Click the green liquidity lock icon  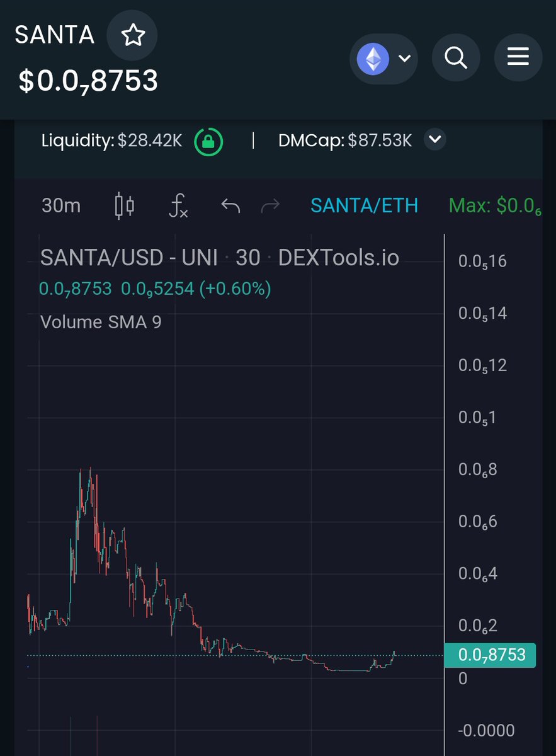208,140
